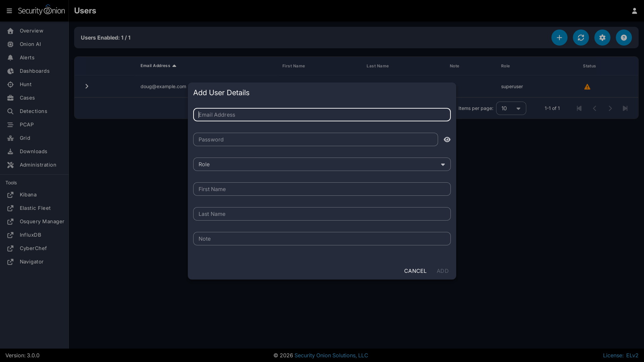Screen dimensions: 644x362
Task: Click the refresh users icon
Action: point(581,38)
